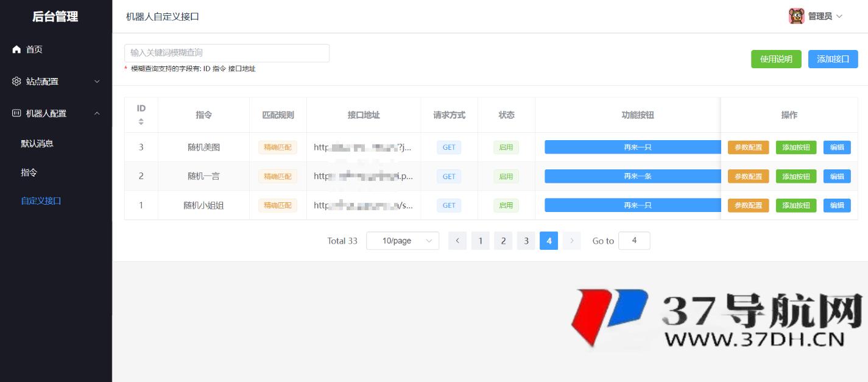Open the 10/page page size dropdown
Viewport: 868px width, 382px height.
coord(402,241)
